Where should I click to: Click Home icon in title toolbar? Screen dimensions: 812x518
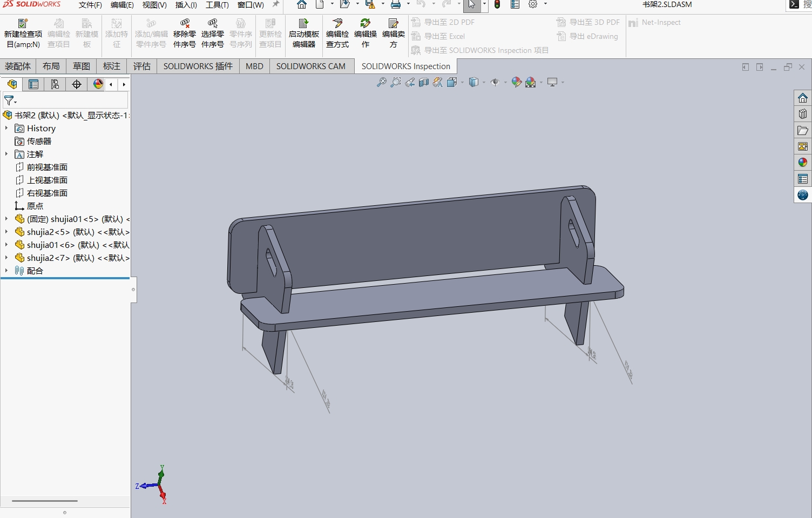302,4
